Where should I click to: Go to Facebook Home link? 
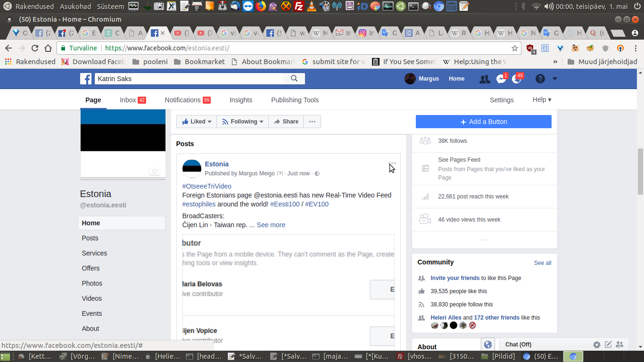coord(456,79)
